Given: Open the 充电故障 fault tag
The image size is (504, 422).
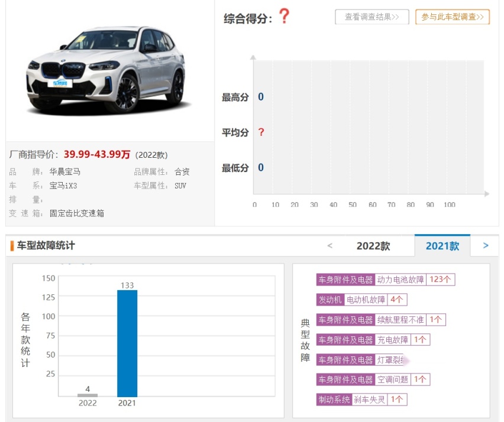Looking at the screenshot, I should pos(392,340).
